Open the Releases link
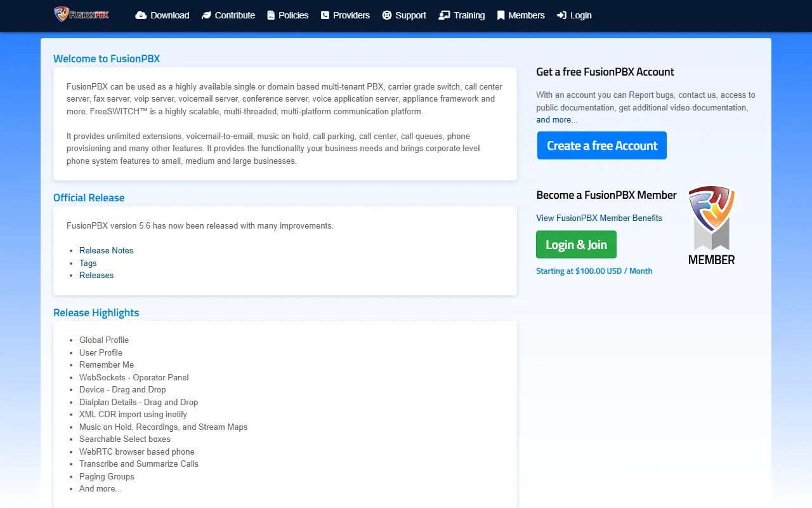 pos(96,275)
